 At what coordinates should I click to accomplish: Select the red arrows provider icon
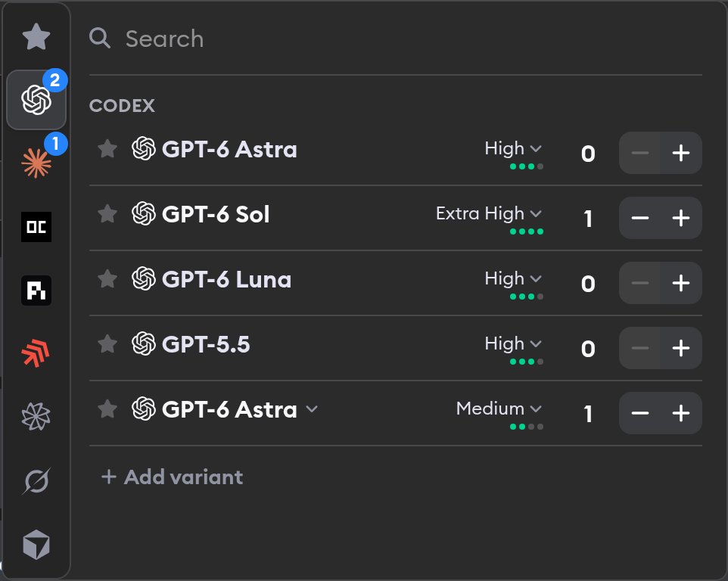coord(36,353)
